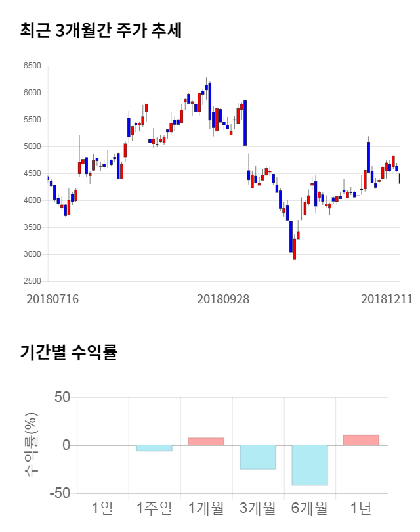
Task: Click the blue 3개월 return bar
Action: pos(258,457)
